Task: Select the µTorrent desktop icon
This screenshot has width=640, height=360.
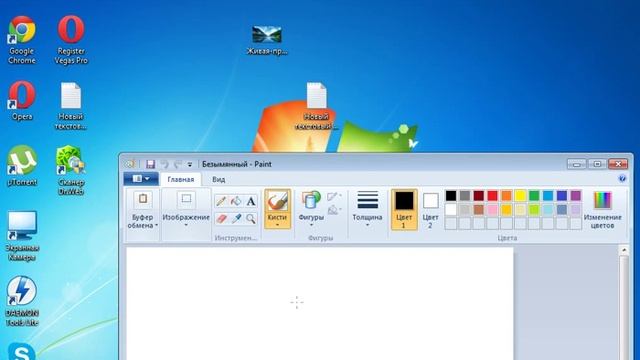Action: tap(22, 166)
